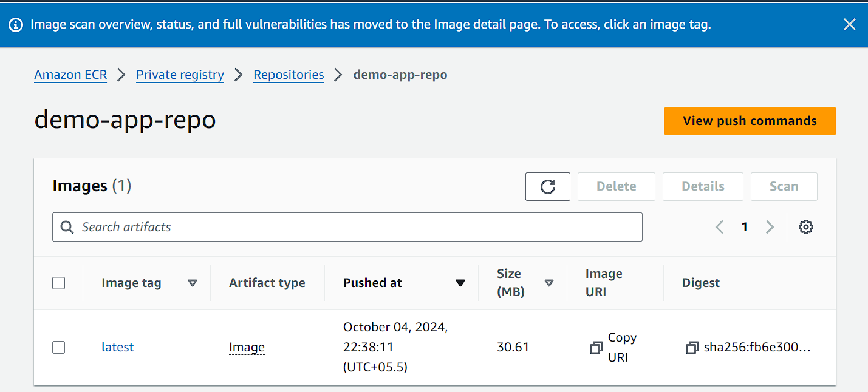Click page number 1 in pagination
This screenshot has width=868, height=392.
tap(745, 227)
